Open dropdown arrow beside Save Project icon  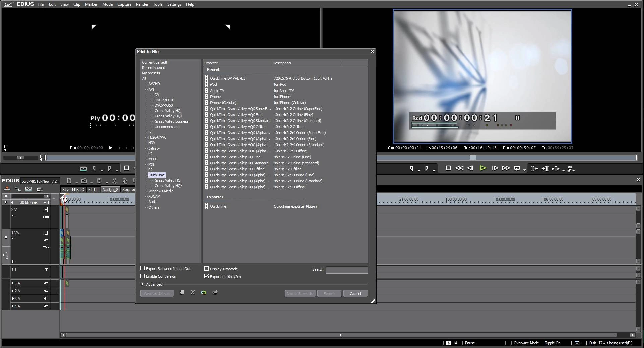point(107,182)
